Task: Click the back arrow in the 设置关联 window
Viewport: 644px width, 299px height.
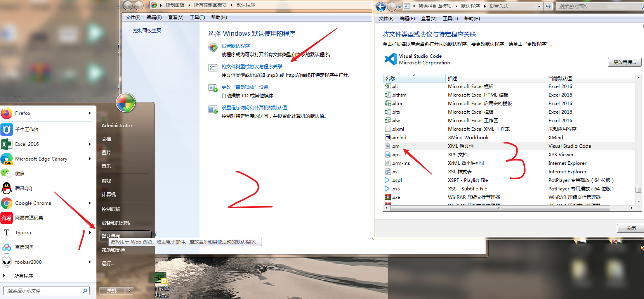Action: 381,7
